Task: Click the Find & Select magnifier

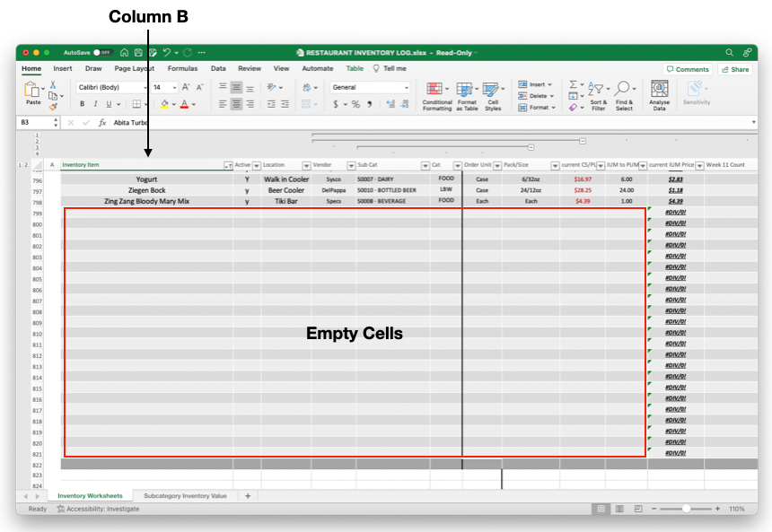Action: point(624,89)
